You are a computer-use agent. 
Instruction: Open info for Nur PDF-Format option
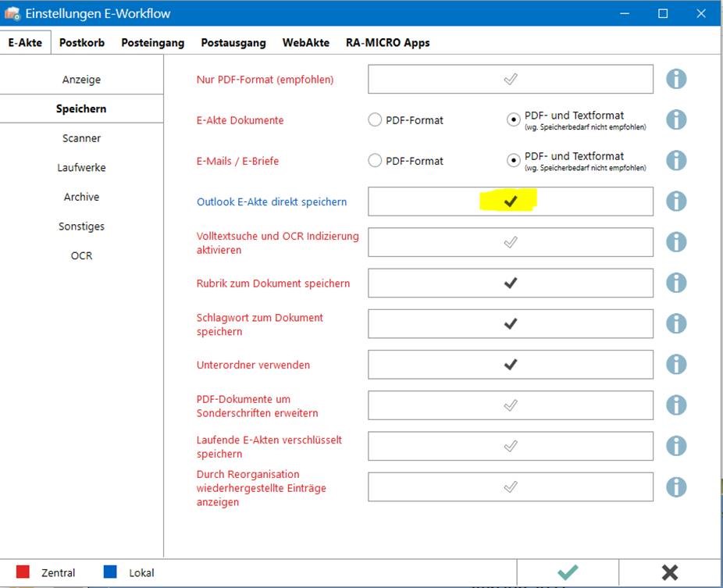coord(676,79)
